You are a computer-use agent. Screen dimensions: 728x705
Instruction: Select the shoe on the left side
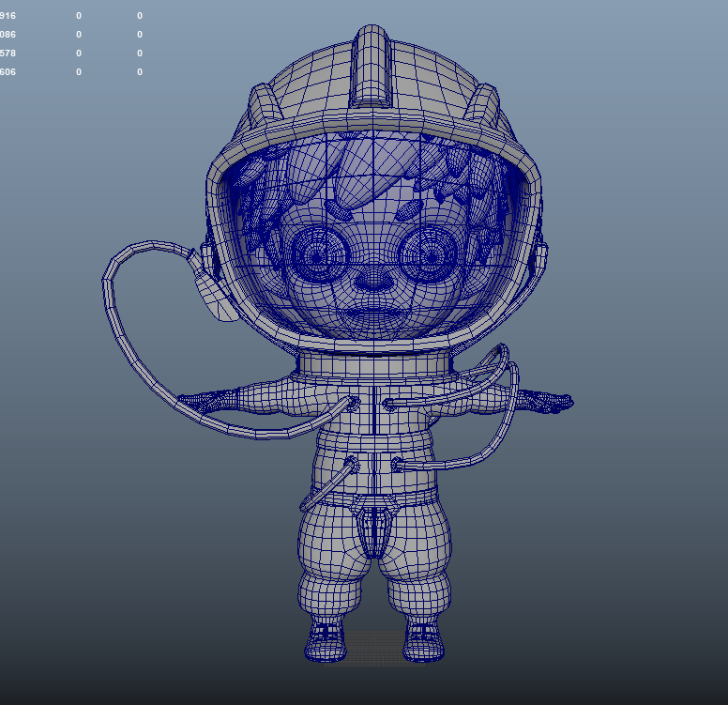325,641
